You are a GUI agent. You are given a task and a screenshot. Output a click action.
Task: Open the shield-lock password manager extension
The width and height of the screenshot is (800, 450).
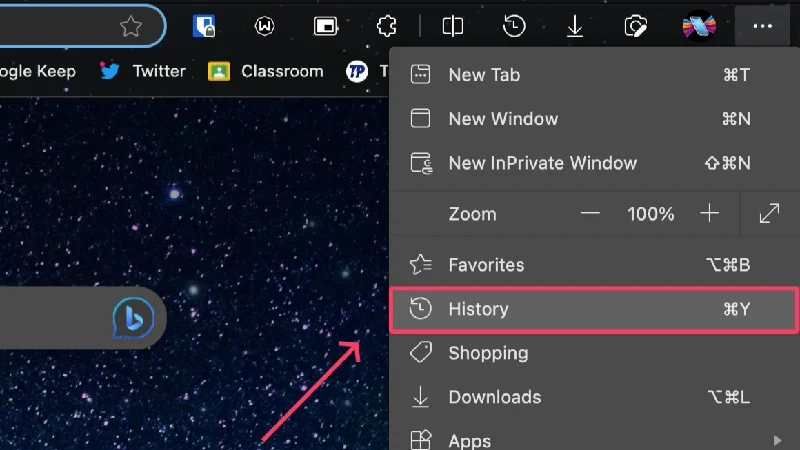pyautogui.click(x=205, y=26)
